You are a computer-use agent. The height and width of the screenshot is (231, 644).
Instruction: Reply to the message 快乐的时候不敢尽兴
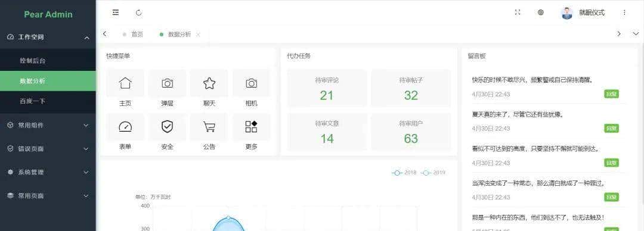[x=611, y=95]
